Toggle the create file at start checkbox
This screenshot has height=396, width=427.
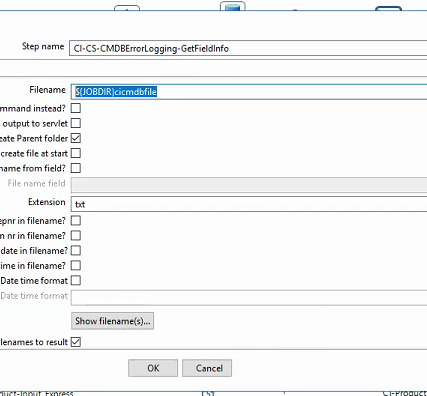(x=76, y=153)
